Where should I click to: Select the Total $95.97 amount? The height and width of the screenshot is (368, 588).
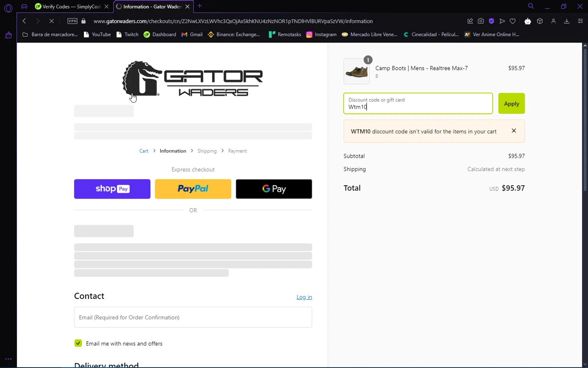513,188
